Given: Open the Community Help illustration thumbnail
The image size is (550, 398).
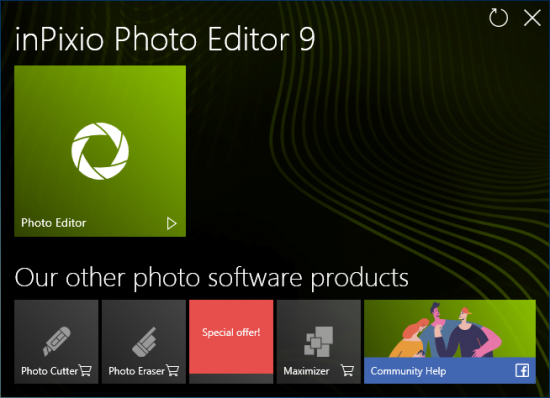Looking at the screenshot, I should (x=450, y=329).
